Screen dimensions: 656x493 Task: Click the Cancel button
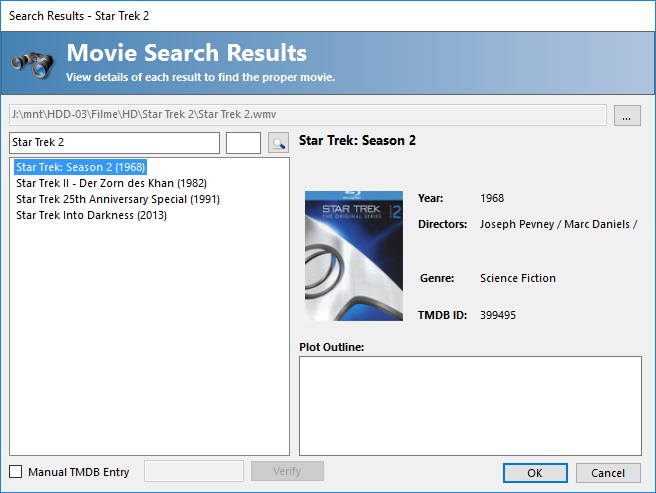click(608, 473)
